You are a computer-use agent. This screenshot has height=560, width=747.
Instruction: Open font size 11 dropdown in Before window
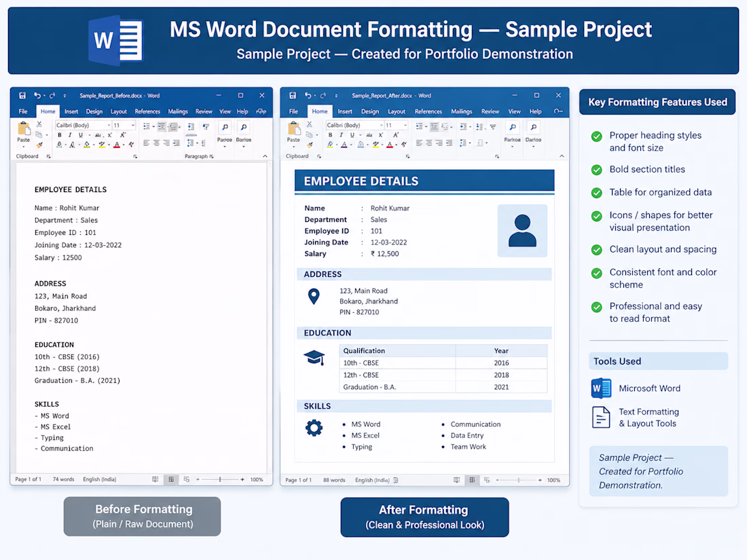point(124,126)
